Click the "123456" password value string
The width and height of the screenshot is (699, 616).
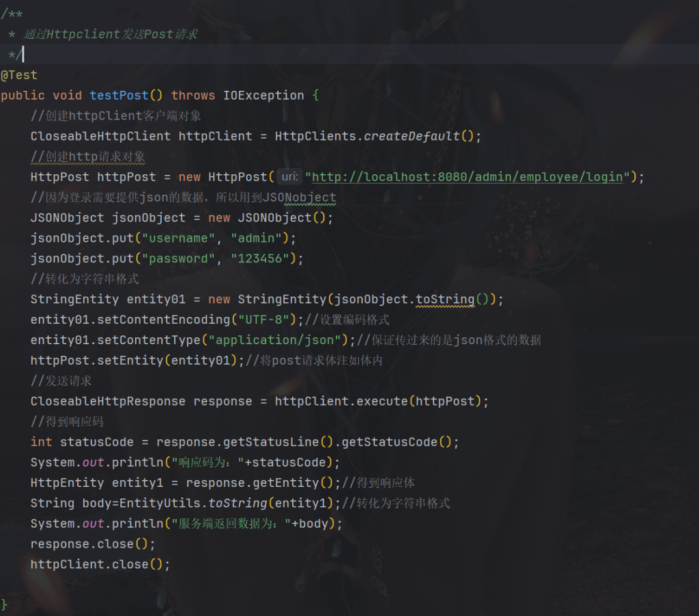(x=259, y=259)
